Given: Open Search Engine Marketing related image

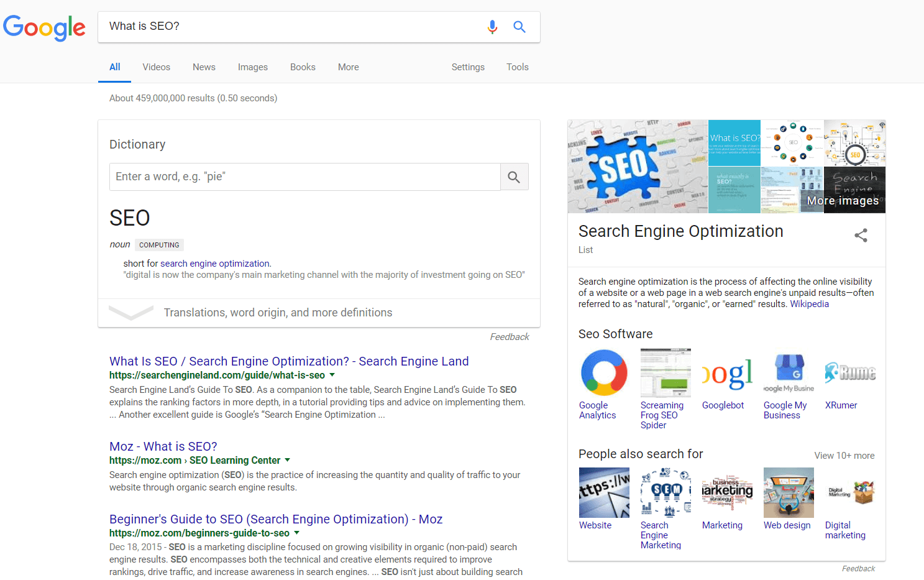Looking at the screenshot, I should pos(666,492).
